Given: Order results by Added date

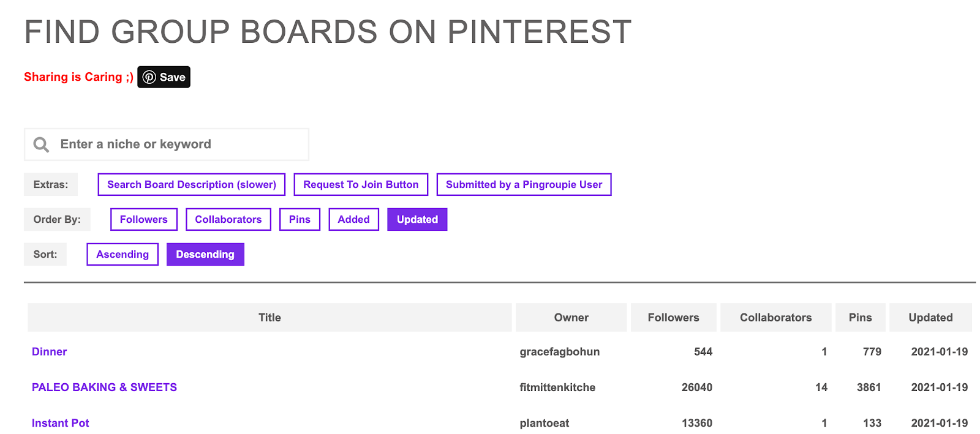Looking at the screenshot, I should point(353,220).
